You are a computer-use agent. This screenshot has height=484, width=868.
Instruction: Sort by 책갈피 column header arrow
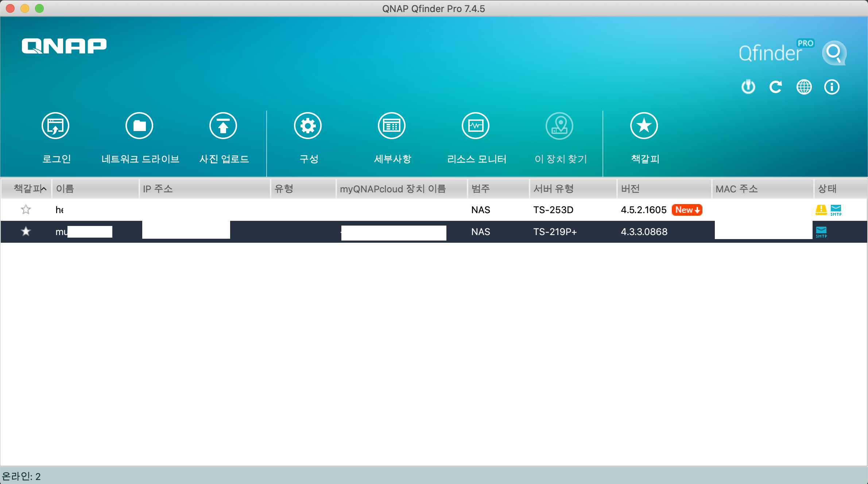pyautogui.click(x=44, y=189)
